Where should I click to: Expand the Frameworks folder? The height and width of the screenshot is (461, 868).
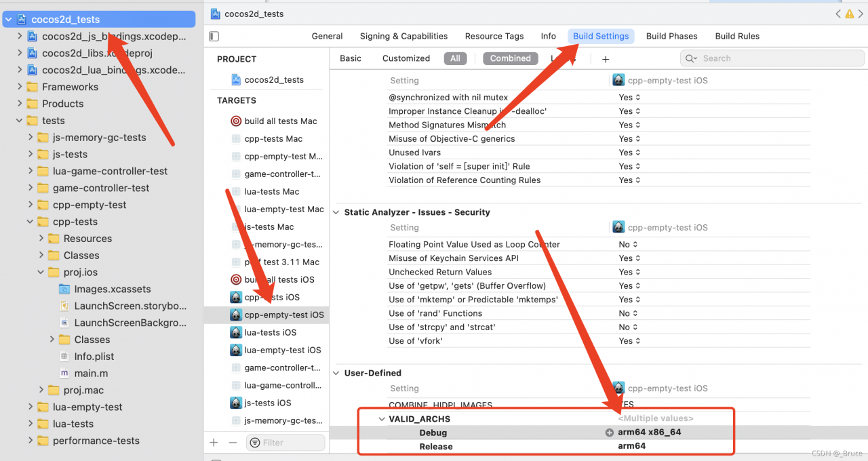coord(19,87)
